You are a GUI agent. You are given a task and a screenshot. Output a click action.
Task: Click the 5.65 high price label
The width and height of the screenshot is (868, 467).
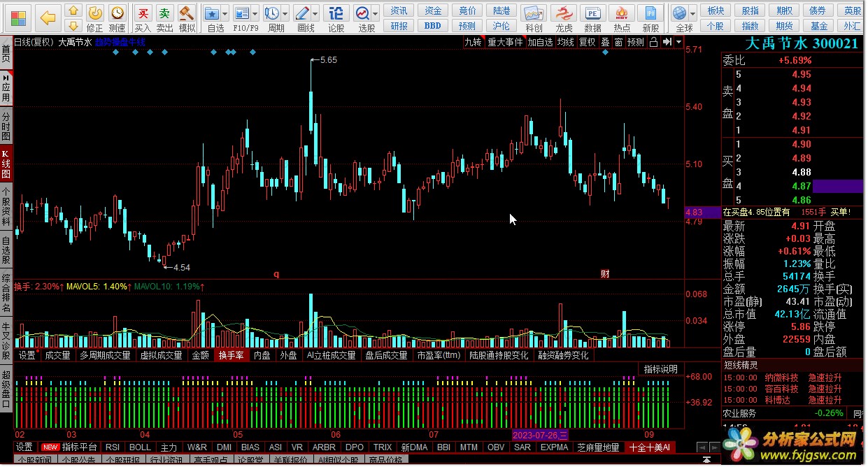click(x=328, y=60)
